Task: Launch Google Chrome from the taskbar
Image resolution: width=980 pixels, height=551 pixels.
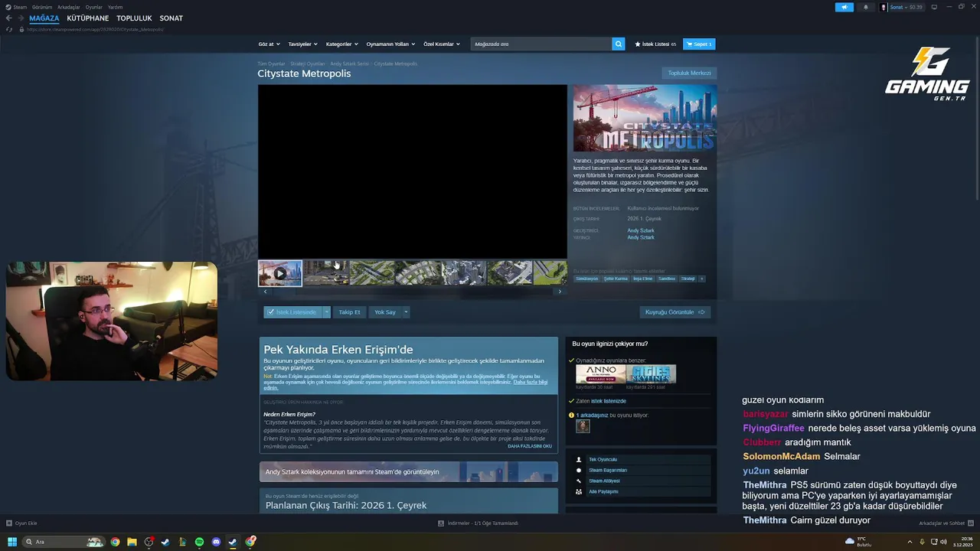Action: (x=115, y=542)
